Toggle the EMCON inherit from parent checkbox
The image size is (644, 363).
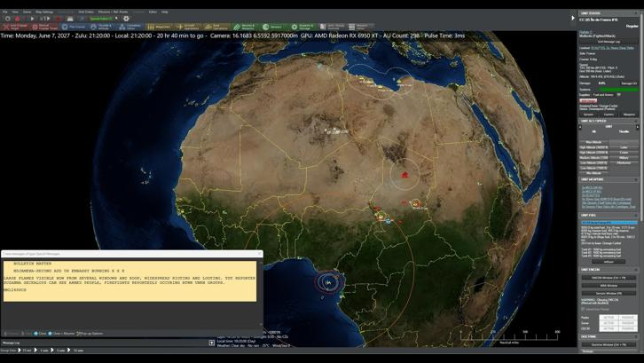click(583, 309)
